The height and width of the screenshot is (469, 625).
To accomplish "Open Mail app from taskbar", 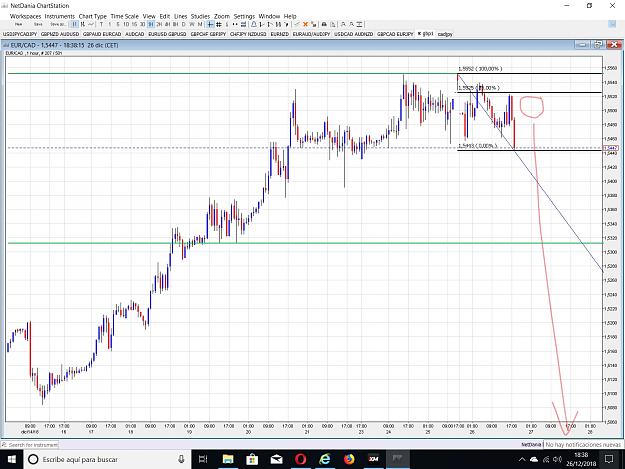I will 276,459.
